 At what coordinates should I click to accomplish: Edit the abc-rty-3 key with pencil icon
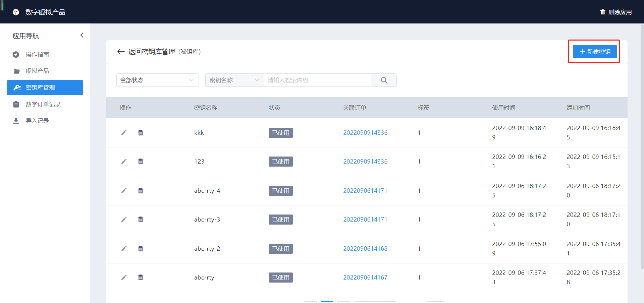pos(124,220)
